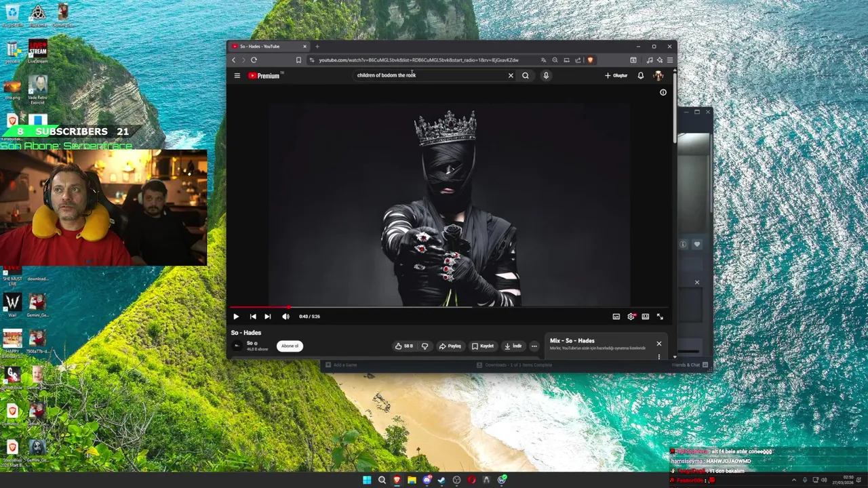
Task: Run search with the magnifier button
Action: 525,75
